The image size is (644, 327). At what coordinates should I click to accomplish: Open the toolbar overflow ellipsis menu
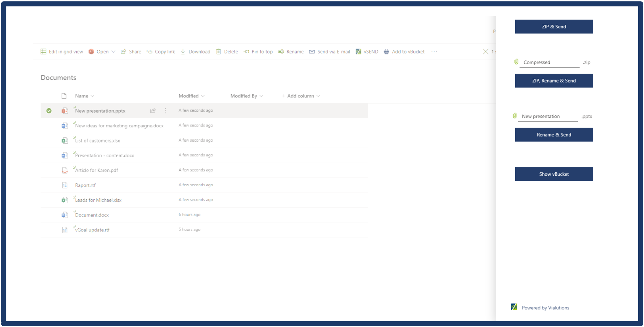click(x=434, y=52)
